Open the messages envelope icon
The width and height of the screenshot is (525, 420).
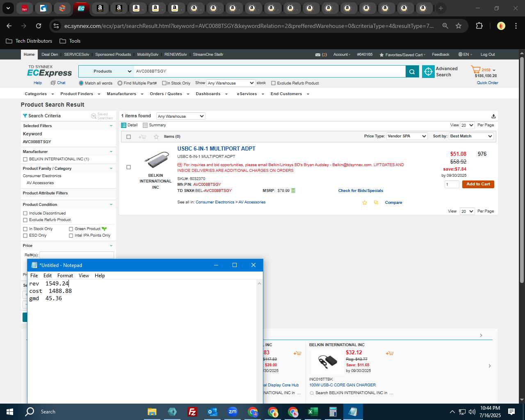tap(317, 55)
